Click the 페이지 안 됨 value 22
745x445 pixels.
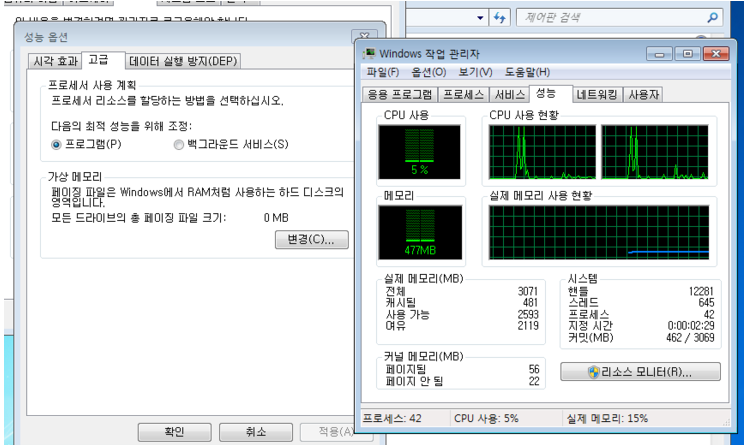[534, 381]
